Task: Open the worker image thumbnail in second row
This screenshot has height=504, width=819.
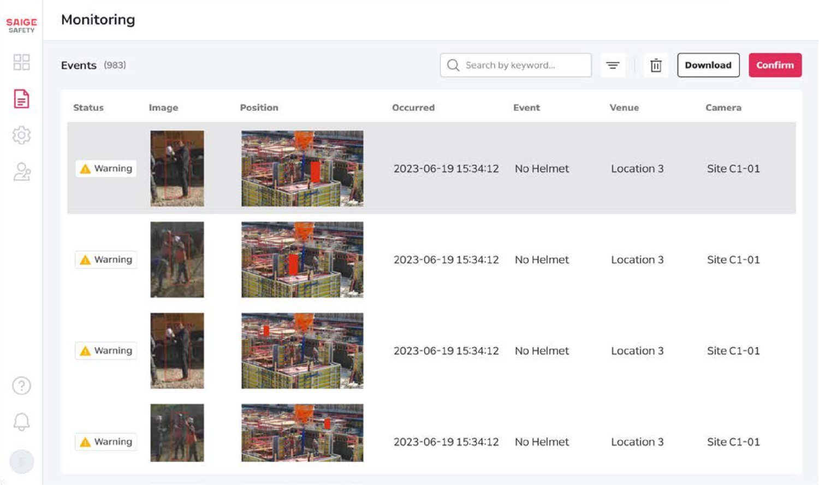Action: coord(177,259)
